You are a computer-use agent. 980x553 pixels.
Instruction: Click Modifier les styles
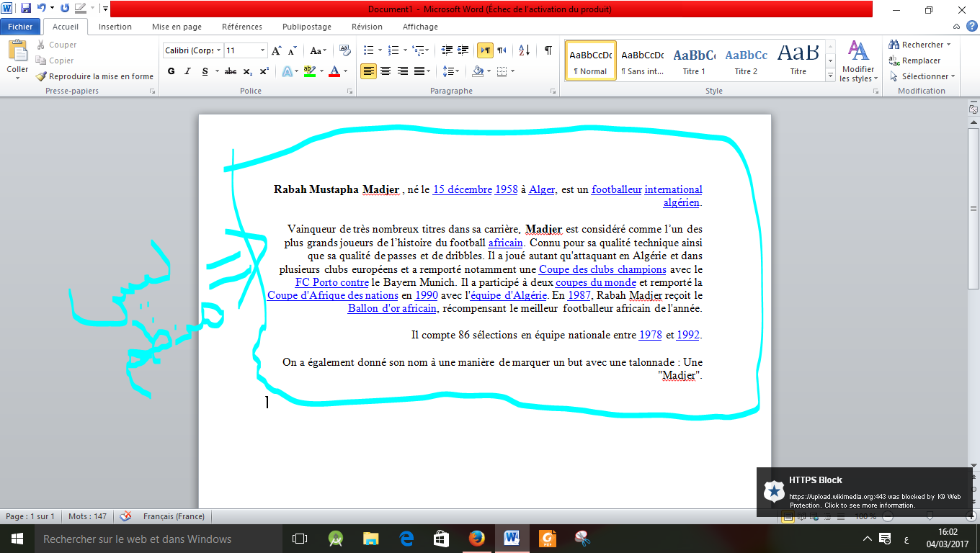pyautogui.click(x=858, y=60)
